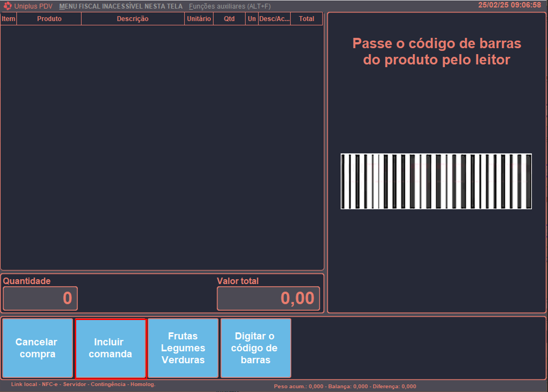Click the barcode image

[436, 181]
